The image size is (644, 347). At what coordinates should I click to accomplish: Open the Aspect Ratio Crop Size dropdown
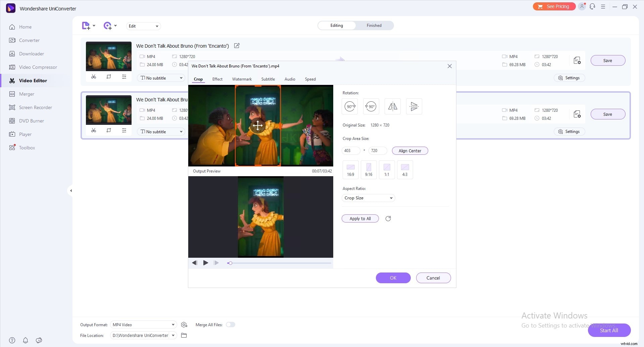(368, 198)
